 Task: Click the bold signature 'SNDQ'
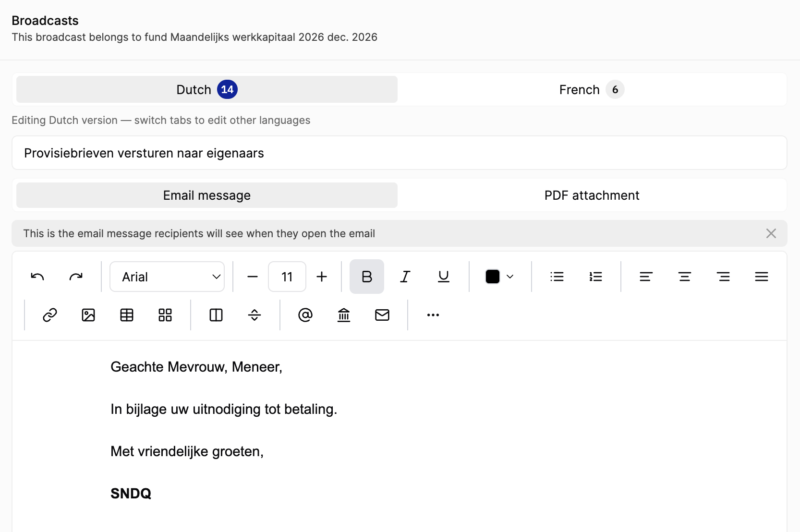131,494
